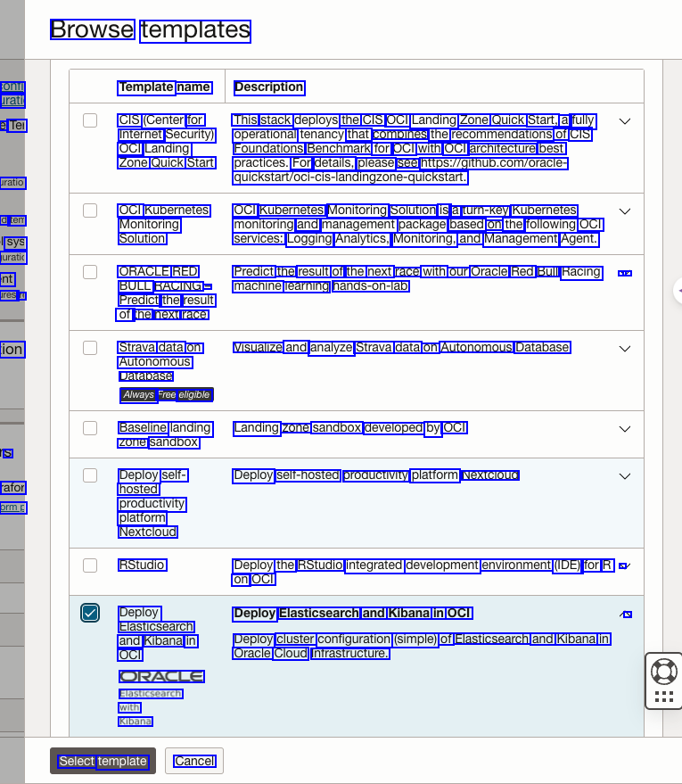This screenshot has width=682, height=784.
Task: Click the life buoy help icon
Action: pos(664,672)
